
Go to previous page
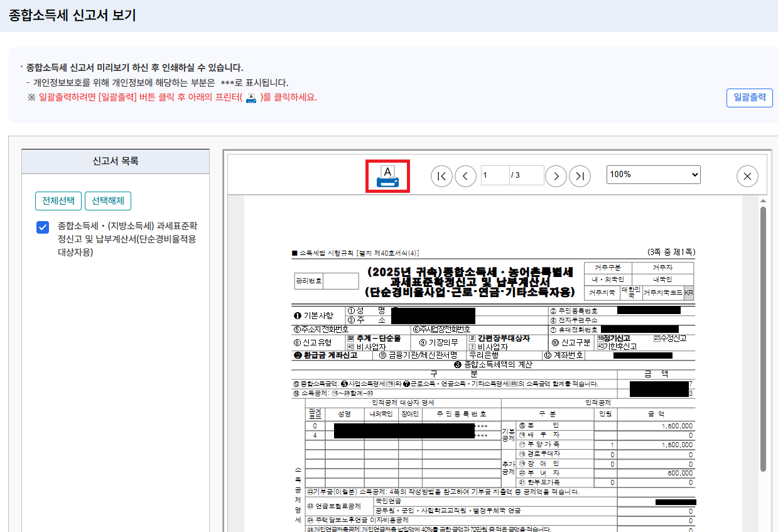pos(465,176)
